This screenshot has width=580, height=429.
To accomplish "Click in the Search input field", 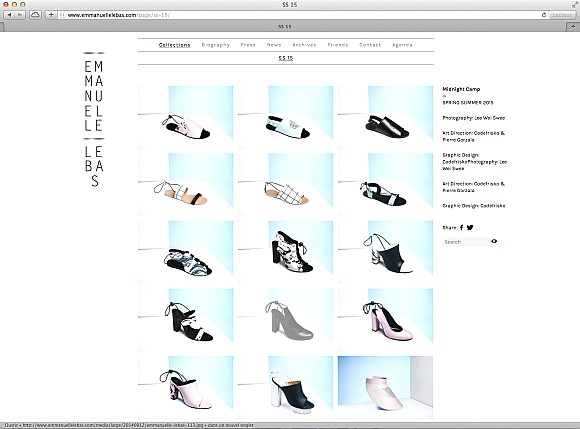I will [466, 242].
